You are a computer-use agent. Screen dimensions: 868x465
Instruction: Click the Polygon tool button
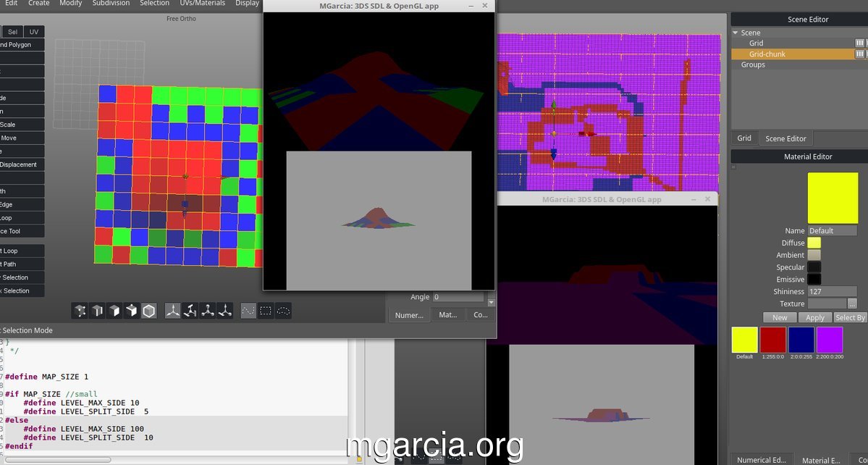(x=21, y=45)
